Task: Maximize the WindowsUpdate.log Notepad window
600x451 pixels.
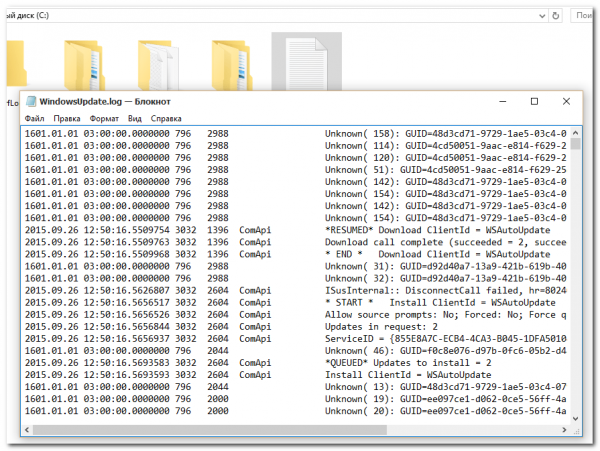Action: 534,101
